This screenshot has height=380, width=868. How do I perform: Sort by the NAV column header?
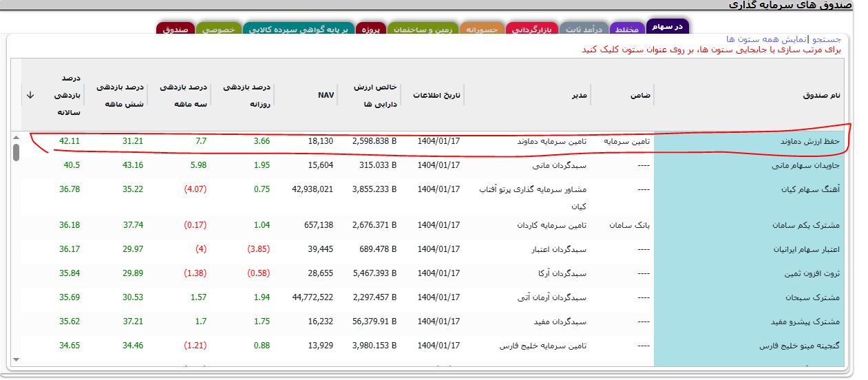click(326, 95)
